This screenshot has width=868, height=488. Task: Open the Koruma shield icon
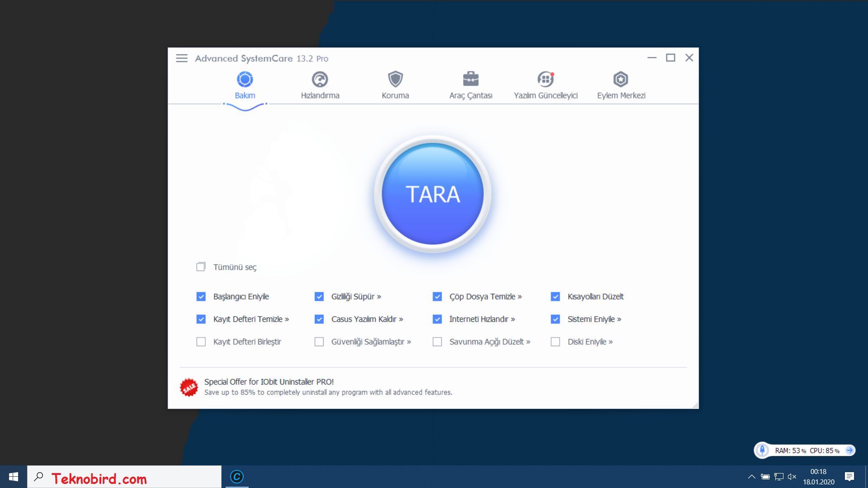click(395, 80)
